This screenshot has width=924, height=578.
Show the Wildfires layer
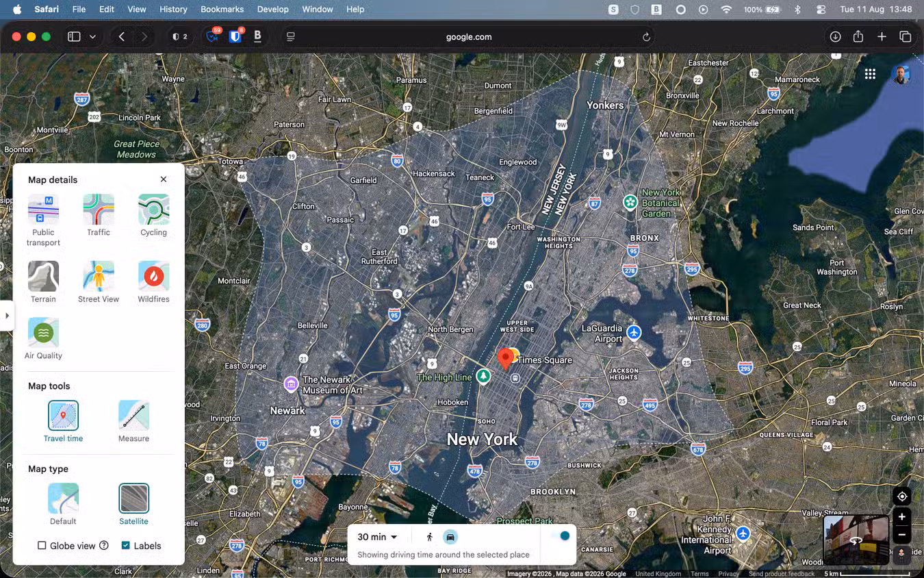click(153, 281)
